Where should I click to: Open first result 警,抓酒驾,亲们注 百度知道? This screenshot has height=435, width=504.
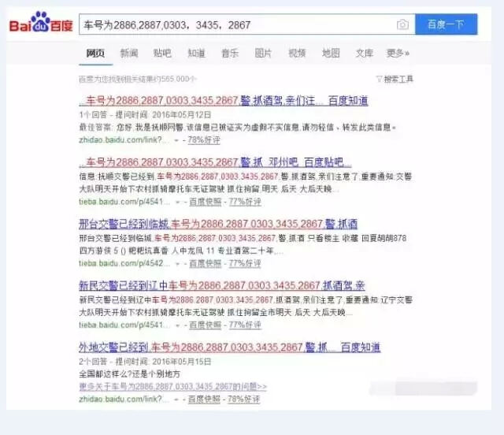(x=224, y=101)
